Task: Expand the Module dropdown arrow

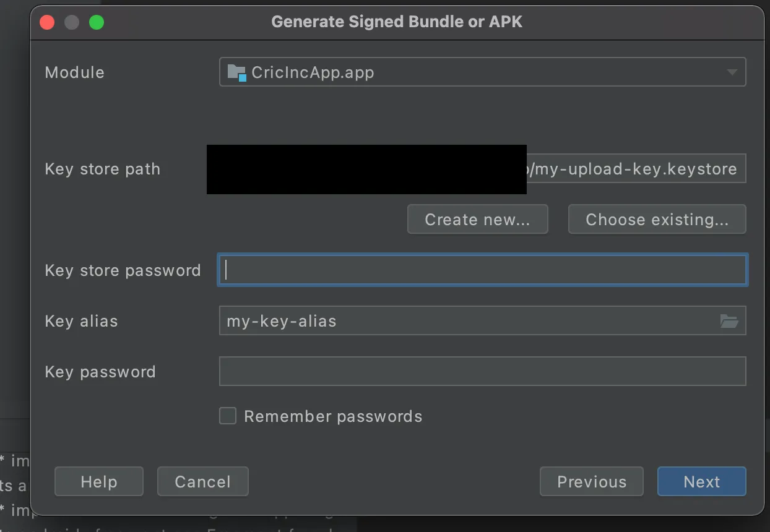Action: [x=732, y=72]
